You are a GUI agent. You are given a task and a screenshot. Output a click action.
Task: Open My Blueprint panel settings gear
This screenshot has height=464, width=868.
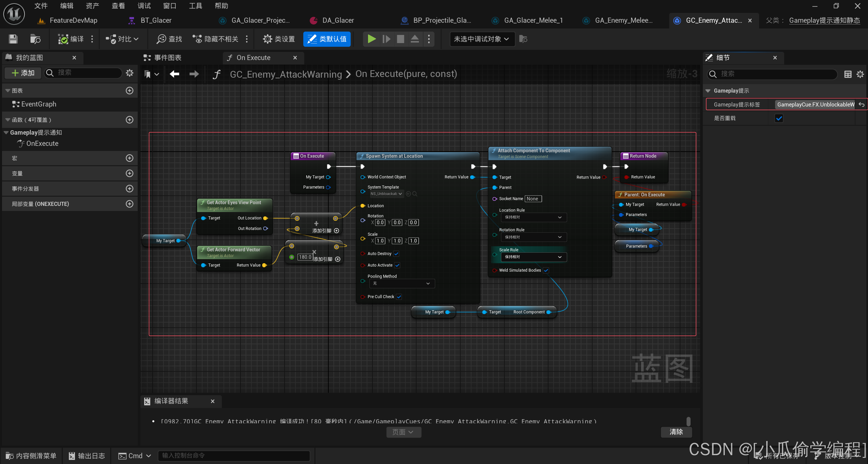[129, 73]
